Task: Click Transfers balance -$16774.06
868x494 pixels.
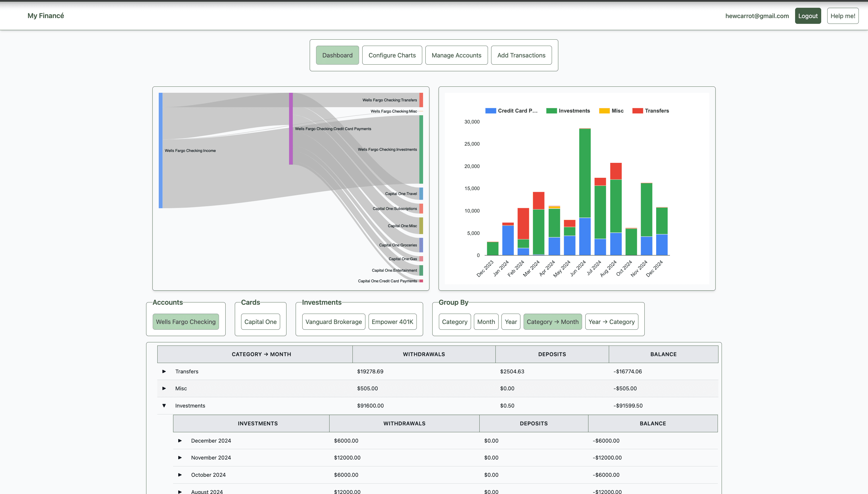Action: [627, 372]
